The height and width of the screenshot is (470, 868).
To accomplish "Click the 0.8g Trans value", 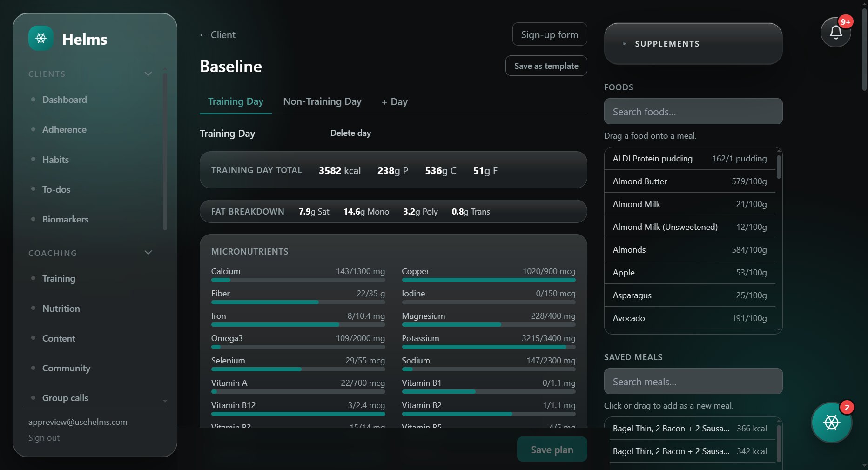I will (471, 212).
